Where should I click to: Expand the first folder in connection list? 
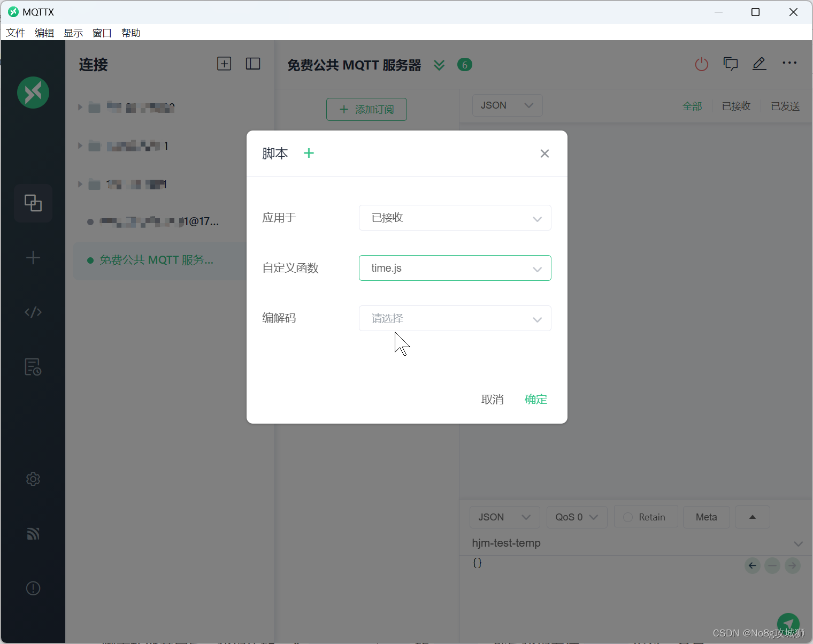(x=80, y=107)
